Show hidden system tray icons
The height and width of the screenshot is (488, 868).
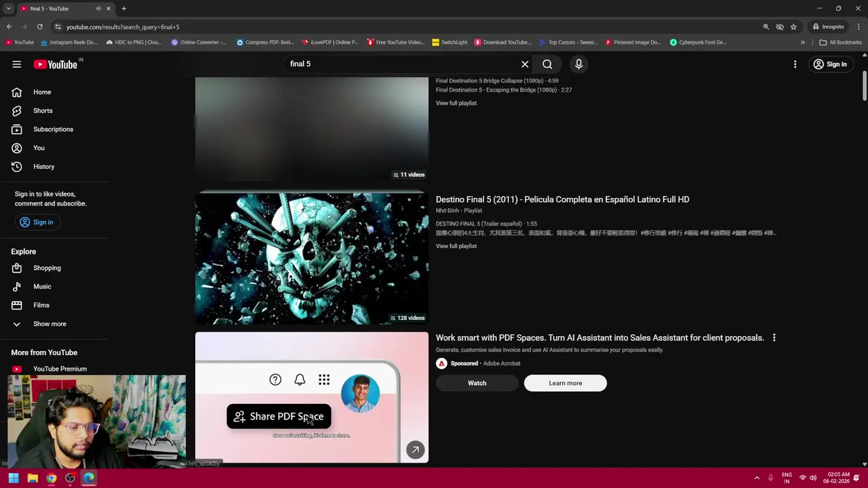click(x=757, y=478)
